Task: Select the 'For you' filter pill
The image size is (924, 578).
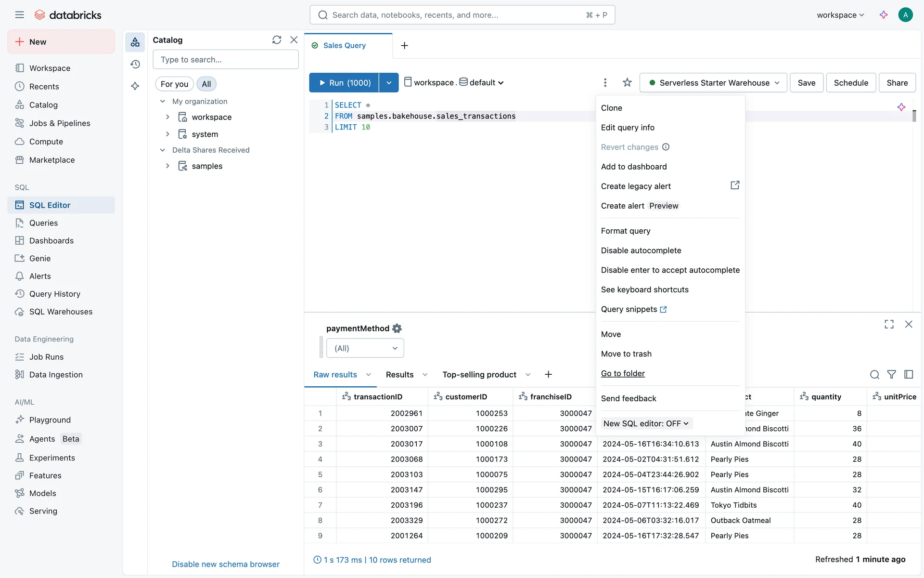Action: 174,84
